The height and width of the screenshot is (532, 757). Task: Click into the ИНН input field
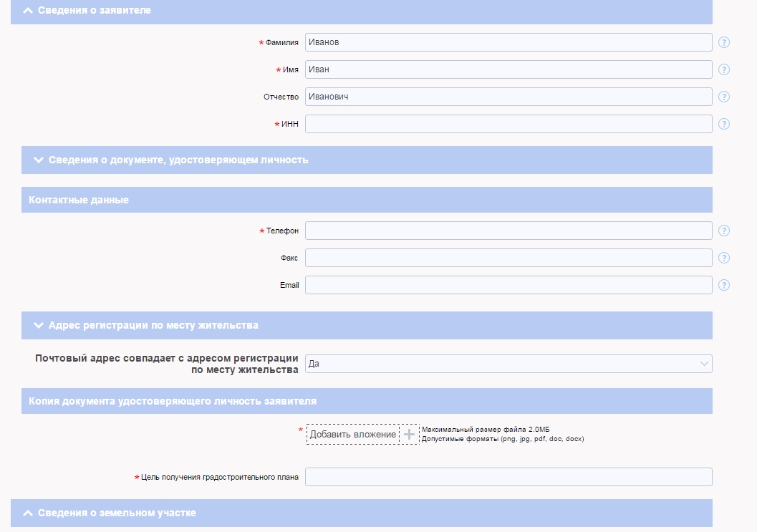point(508,124)
